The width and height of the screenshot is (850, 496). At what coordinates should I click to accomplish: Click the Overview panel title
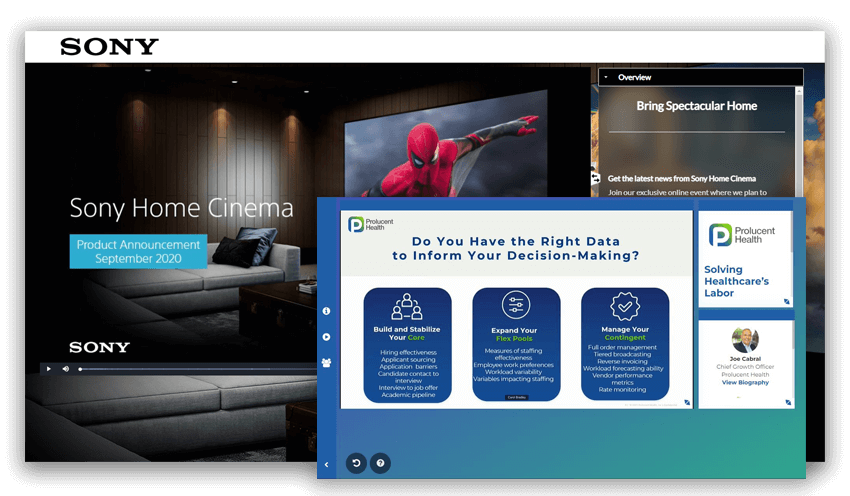(x=634, y=77)
